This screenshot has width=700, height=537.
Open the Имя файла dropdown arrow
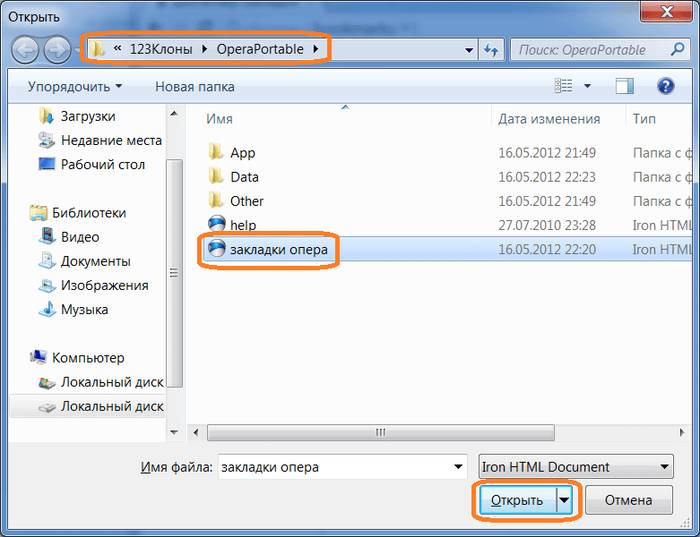pos(458,467)
